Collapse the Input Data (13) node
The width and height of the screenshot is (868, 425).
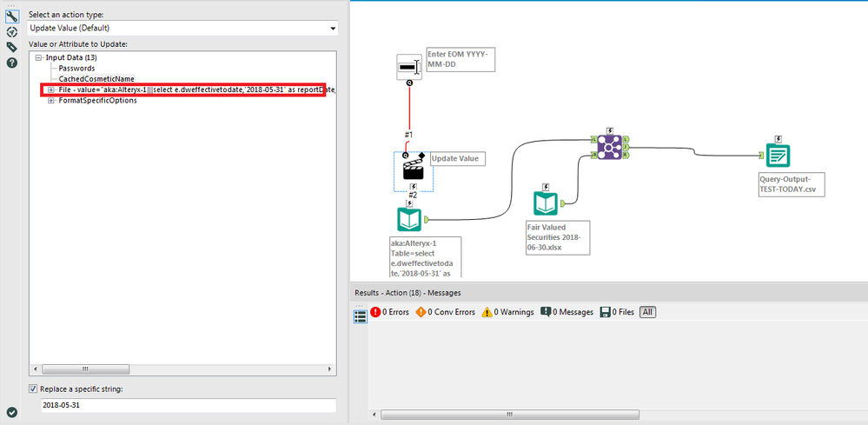[x=38, y=57]
